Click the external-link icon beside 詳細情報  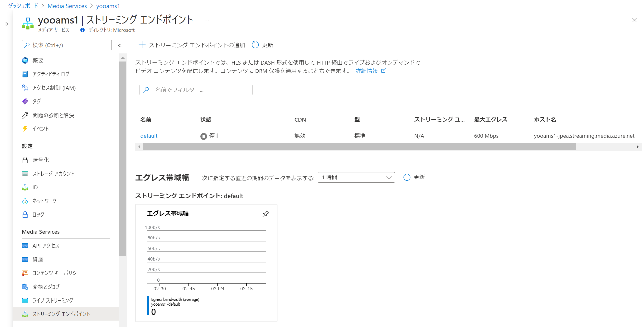coord(383,71)
